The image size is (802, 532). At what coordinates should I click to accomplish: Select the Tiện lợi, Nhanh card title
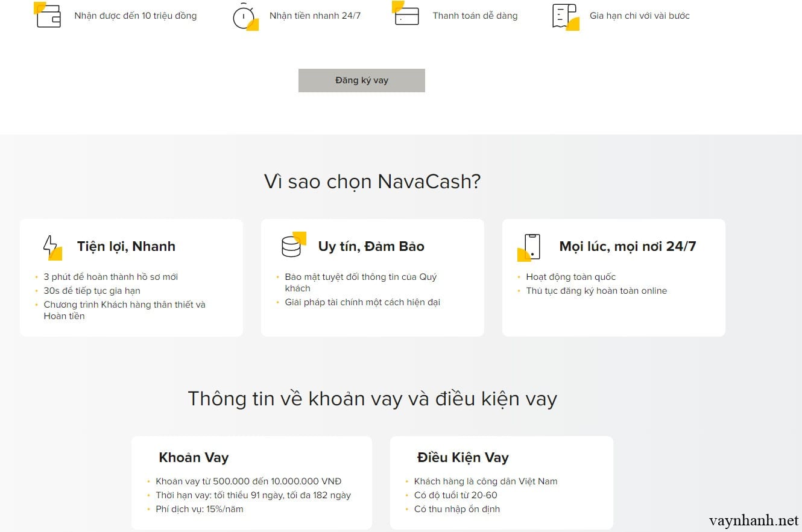click(126, 246)
